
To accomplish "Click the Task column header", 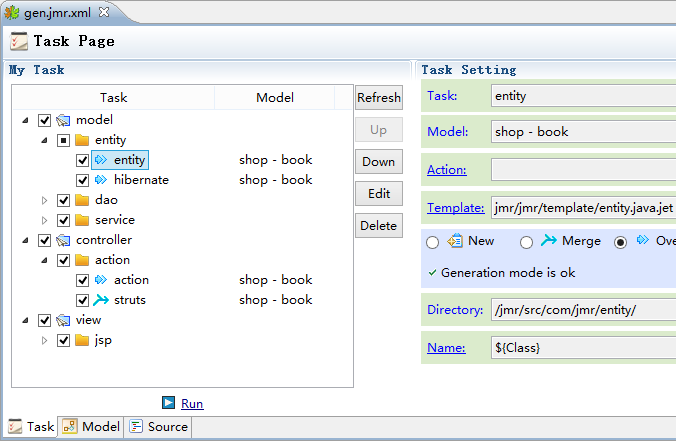I will pyautogui.click(x=113, y=97).
